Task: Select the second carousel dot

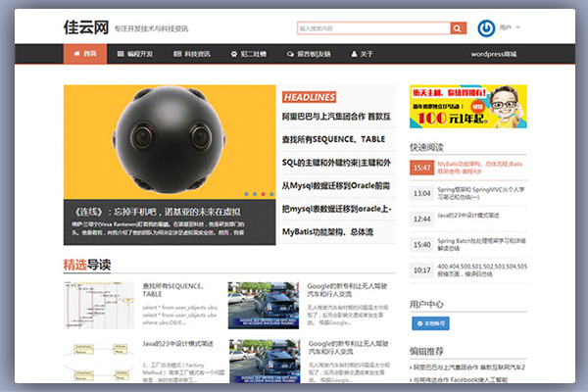Action: (255, 194)
